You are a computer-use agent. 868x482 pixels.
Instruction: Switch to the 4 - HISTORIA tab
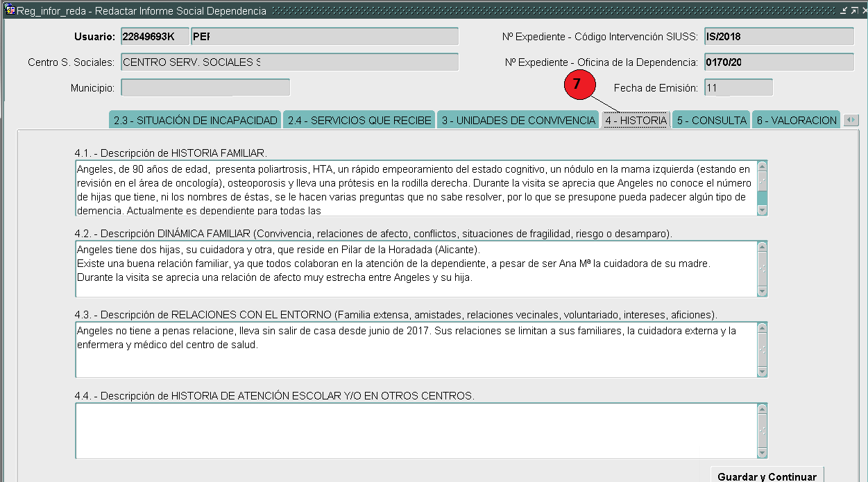(x=635, y=119)
